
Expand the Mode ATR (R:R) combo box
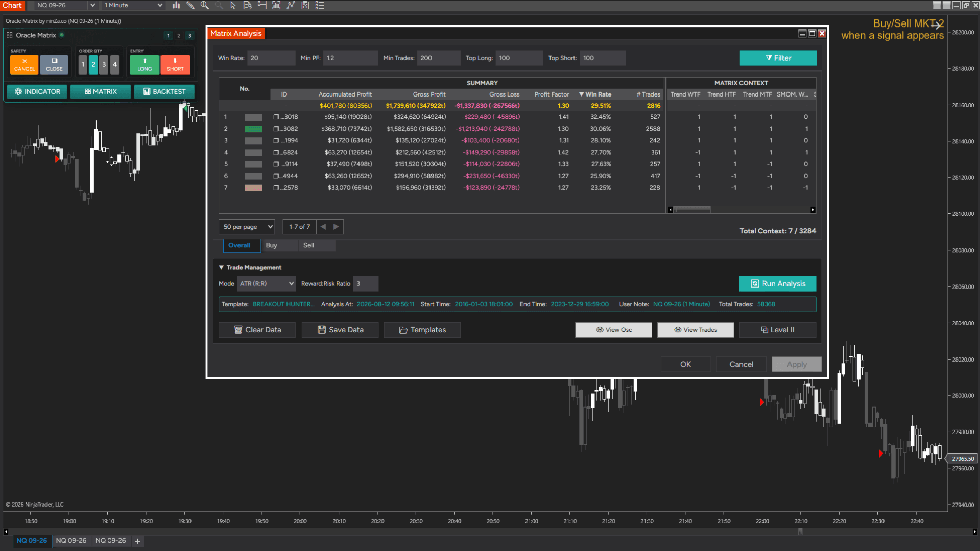pos(267,283)
